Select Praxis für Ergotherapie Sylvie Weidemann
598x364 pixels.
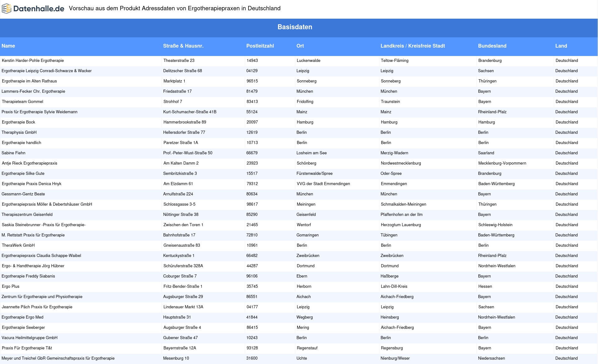(x=40, y=112)
